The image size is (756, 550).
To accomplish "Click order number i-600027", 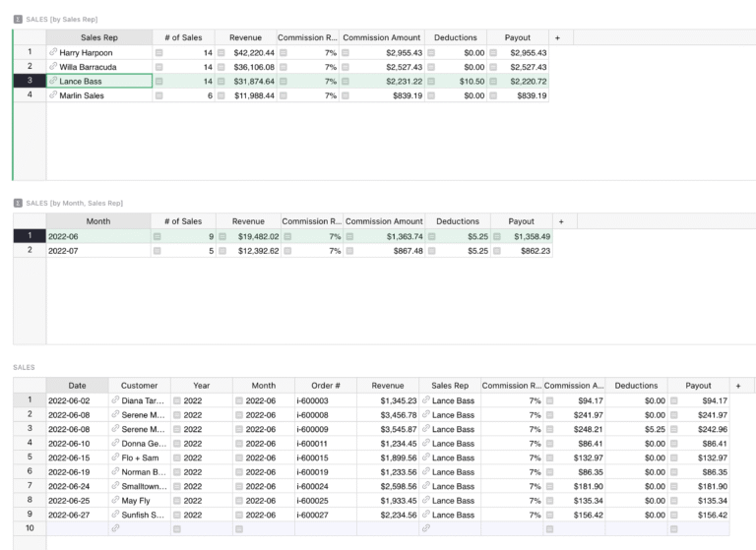I will [326, 515].
